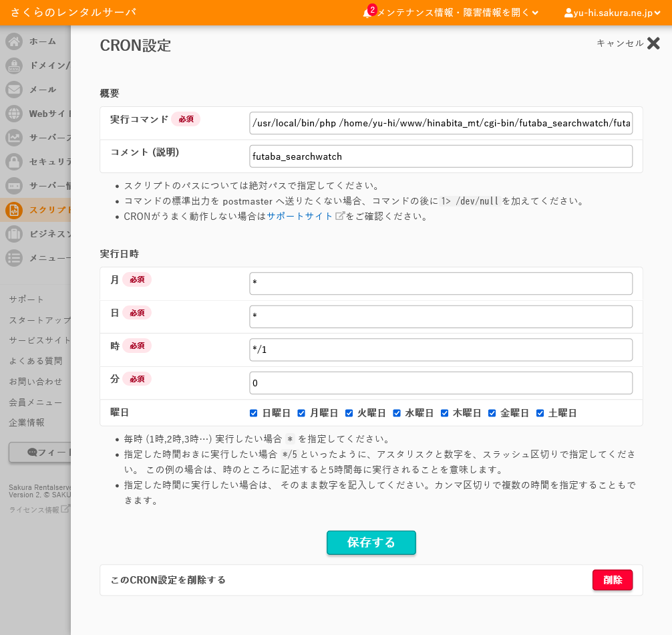
Task: Open the サポートサイト link
Action: [300, 217]
